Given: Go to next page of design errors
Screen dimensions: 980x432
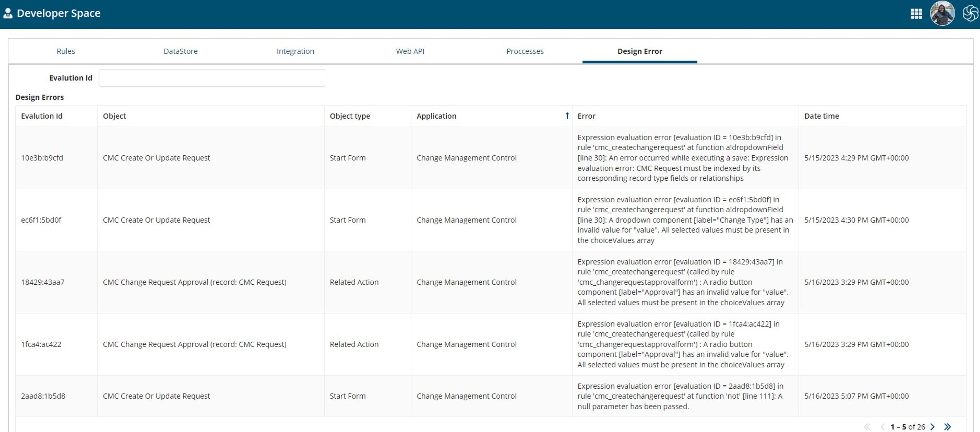Looking at the screenshot, I should [933, 427].
